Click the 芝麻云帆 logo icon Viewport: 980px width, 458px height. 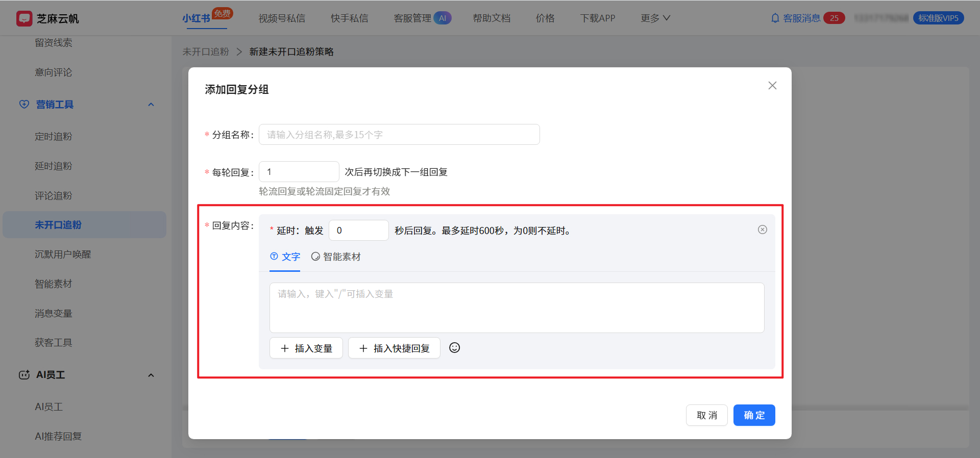24,18
